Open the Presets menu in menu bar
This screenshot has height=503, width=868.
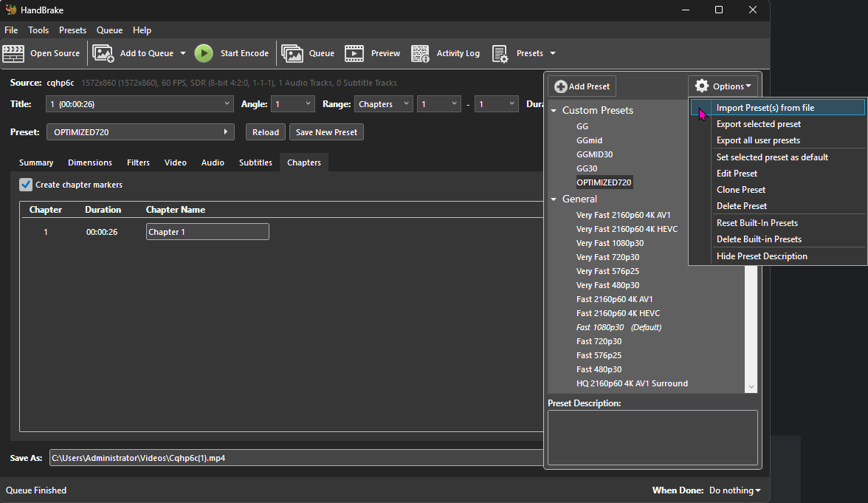[72, 30]
